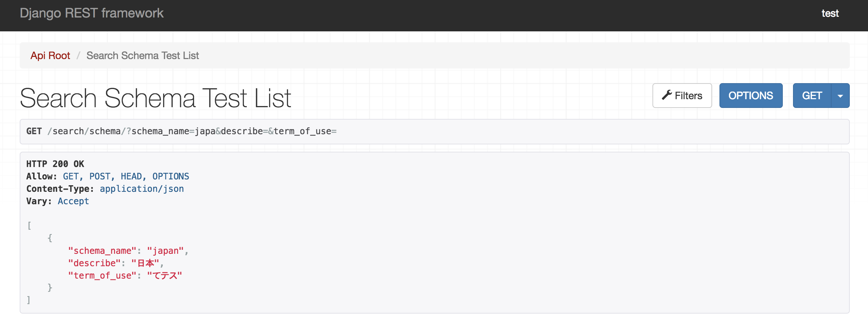868x326 pixels.
Task: Expand the GET format dropdown caret
Action: pos(840,96)
